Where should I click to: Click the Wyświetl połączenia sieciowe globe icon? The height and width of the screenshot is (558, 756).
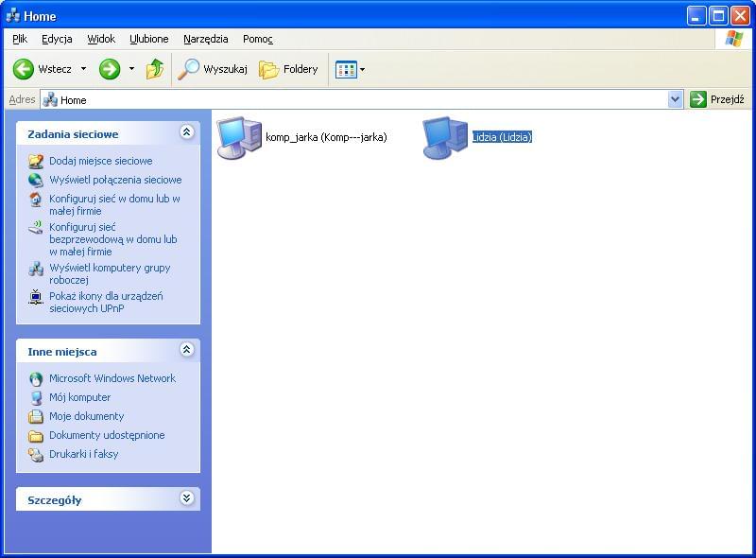click(36, 180)
